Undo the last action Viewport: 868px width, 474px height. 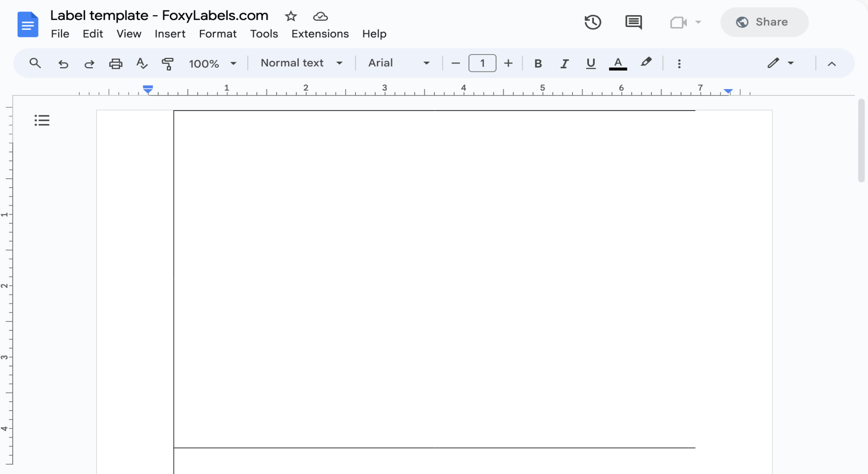coord(63,64)
